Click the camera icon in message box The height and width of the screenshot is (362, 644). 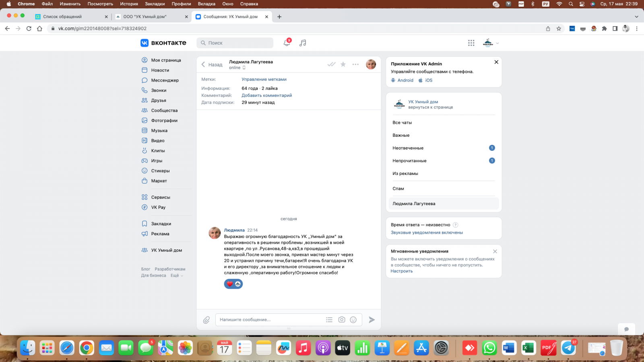click(342, 320)
